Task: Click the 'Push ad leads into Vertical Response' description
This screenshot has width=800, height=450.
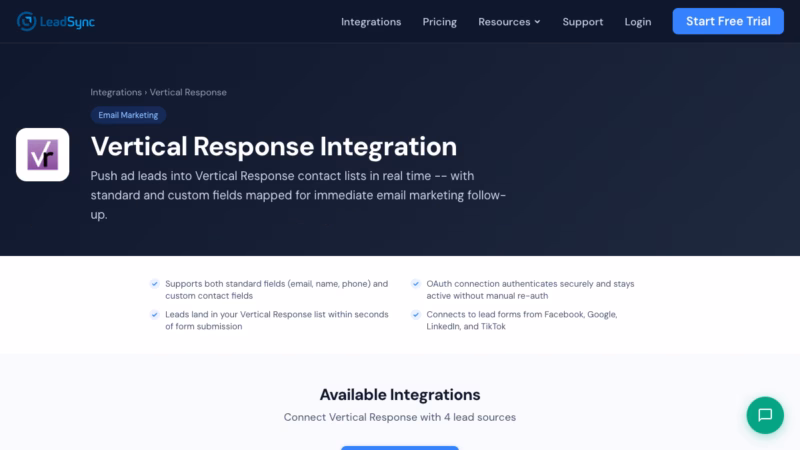Action: (x=298, y=195)
